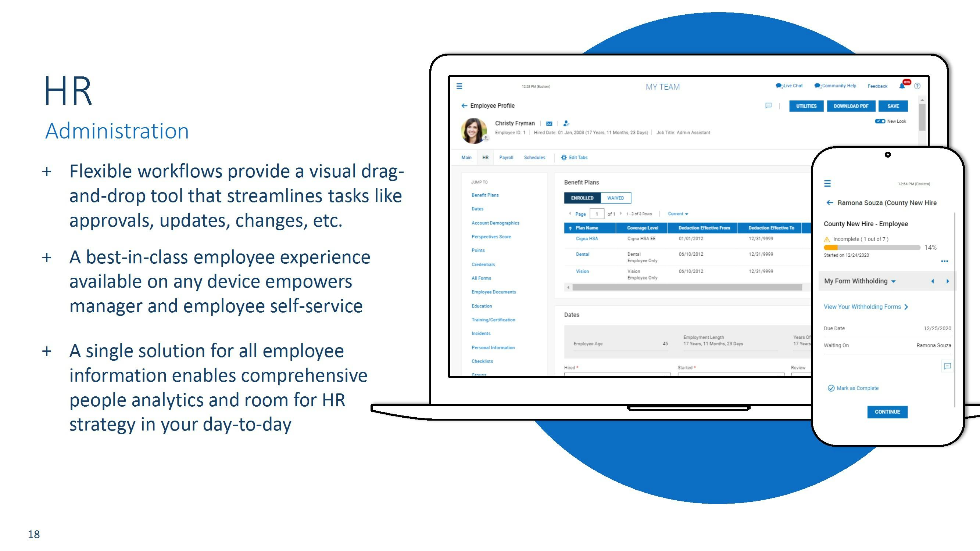The image size is (980, 551).
Task: Open Live Chat from the header
Action: [x=789, y=86]
